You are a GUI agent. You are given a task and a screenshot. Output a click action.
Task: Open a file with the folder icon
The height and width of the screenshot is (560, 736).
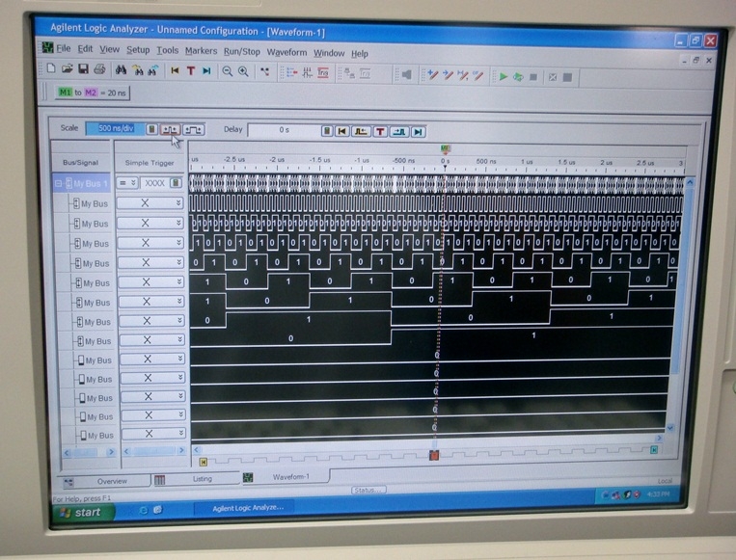click(x=68, y=69)
